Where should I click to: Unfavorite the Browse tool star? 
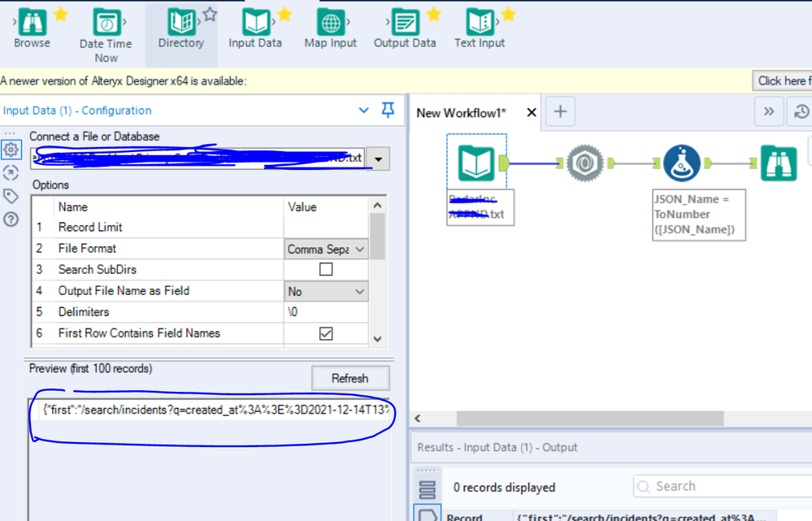click(61, 14)
